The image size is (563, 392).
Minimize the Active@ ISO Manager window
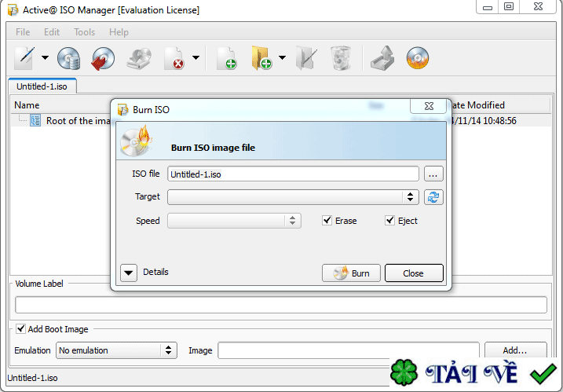click(x=488, y=7)
